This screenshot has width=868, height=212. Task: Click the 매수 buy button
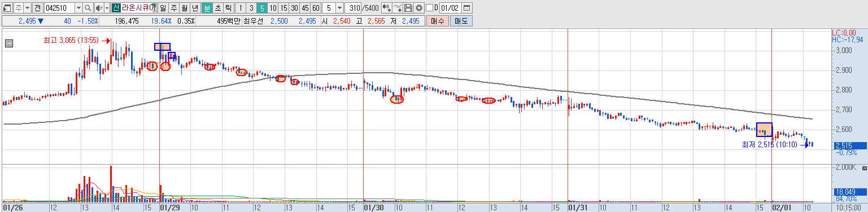click(437, 21)
